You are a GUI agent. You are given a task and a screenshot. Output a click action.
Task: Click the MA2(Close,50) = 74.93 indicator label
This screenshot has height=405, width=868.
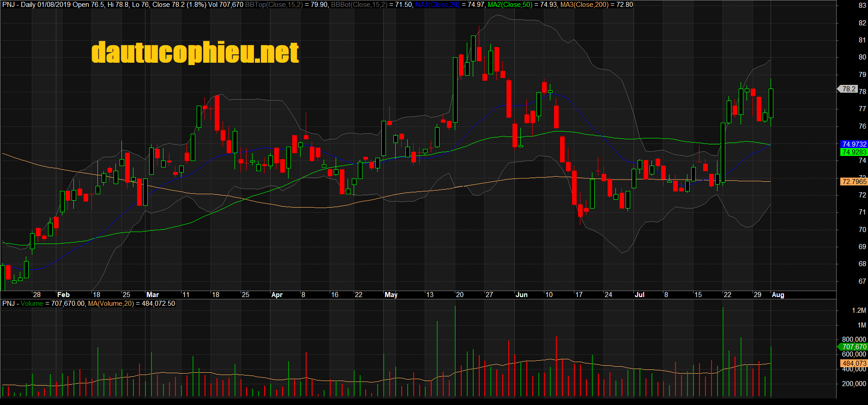click(523, 5)
